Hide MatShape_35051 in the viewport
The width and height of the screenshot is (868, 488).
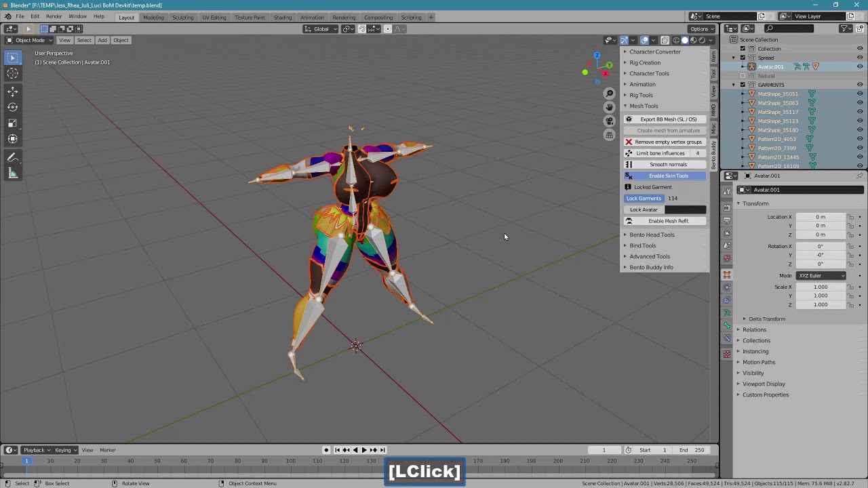860,94
